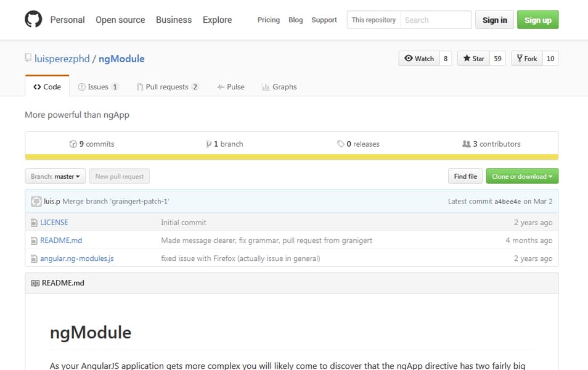The height and width of the screenshot is (370, 588).
Task: Click the commits history icon
Action: [x=73, y=144]
